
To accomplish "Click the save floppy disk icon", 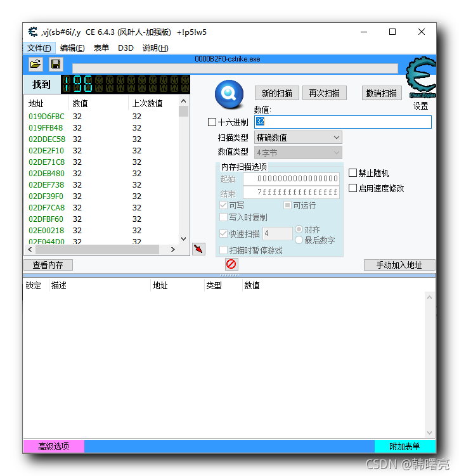I will (x=56, y=65).
